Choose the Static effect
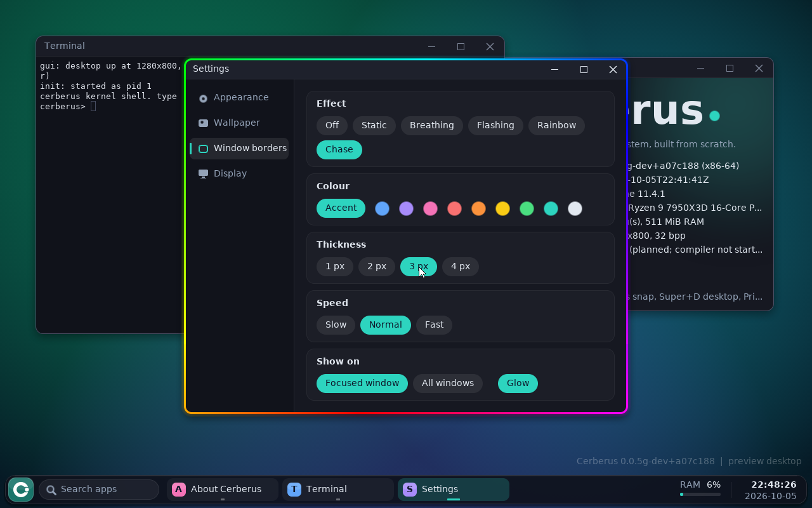Screen dimensions: 812x508 pyautogui.click(x=374, y=125)
